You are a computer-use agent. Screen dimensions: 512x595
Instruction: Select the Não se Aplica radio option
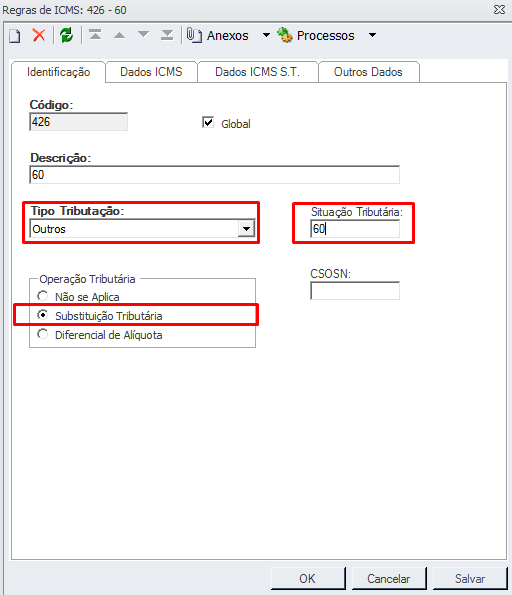click(43, 296)
